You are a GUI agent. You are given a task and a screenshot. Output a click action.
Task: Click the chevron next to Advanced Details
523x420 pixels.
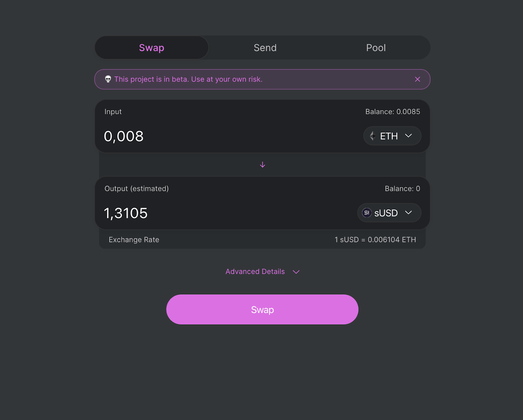(x=296, y=272)
